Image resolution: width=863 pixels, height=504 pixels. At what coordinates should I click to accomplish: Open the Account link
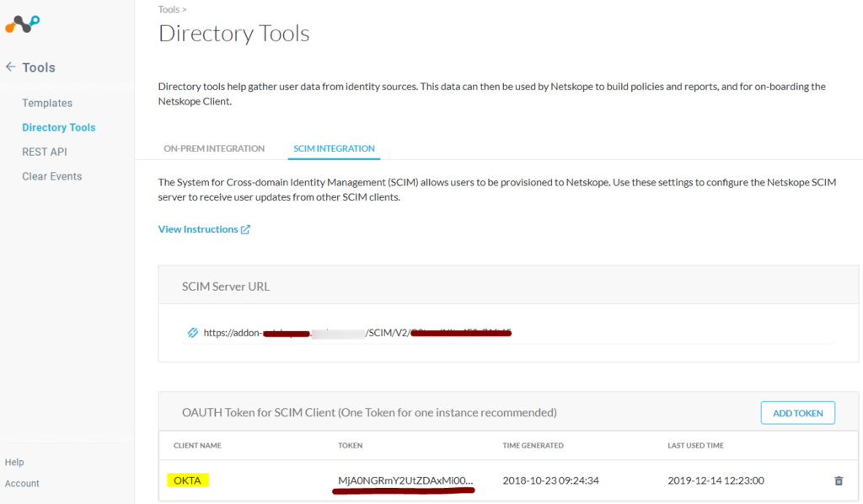22,483
